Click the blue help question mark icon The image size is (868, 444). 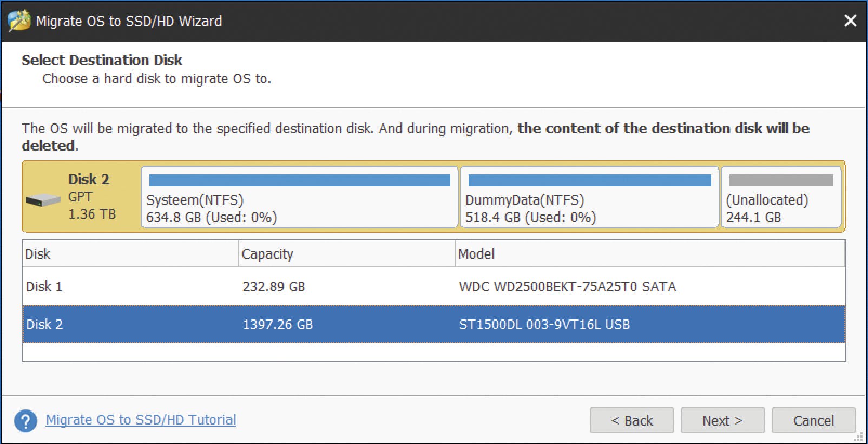click(26, 421)
